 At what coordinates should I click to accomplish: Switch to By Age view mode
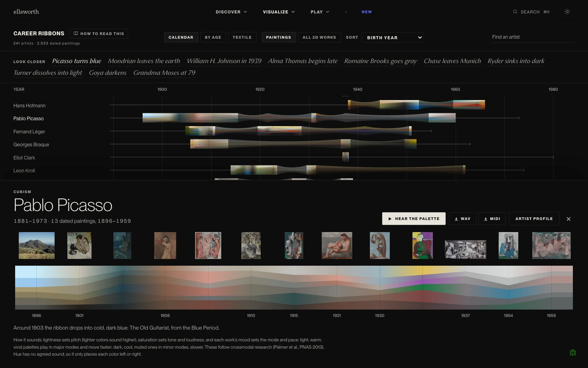[213, 37]
